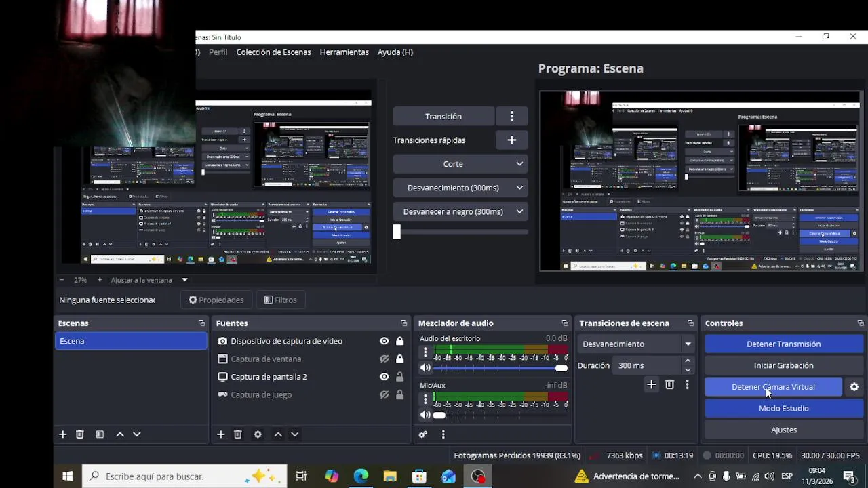Stop virtual camera with Detener Cámara Virtual
The image size is (868, 488).
pos(774,387)
